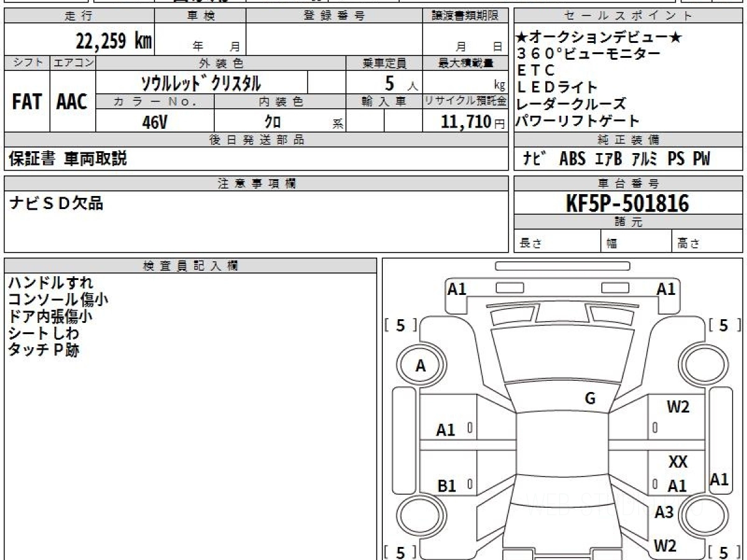Select 360°ビューモニター sales point

click(x=589, y=54)
